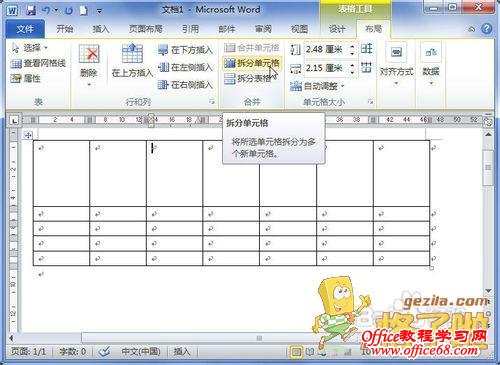Expand the 删除 dropdown arrow
The height and width of the screenshot is (365, 500).
[89, 85]
